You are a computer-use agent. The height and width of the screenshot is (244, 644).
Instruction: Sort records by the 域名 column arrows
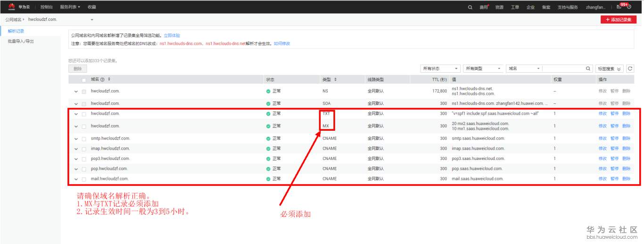pos(109,79)
